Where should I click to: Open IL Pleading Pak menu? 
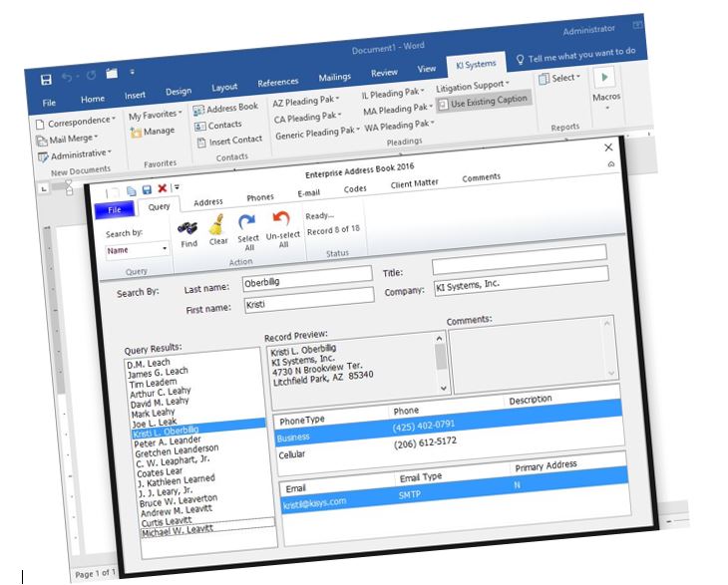(x=393, y=94)
